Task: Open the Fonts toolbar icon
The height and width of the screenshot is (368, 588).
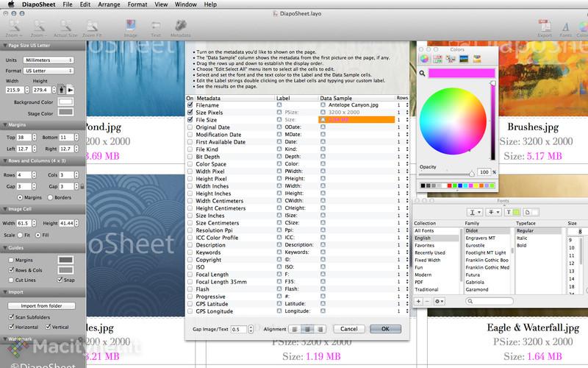Action: pyautogui.click(x=565, y=25)
